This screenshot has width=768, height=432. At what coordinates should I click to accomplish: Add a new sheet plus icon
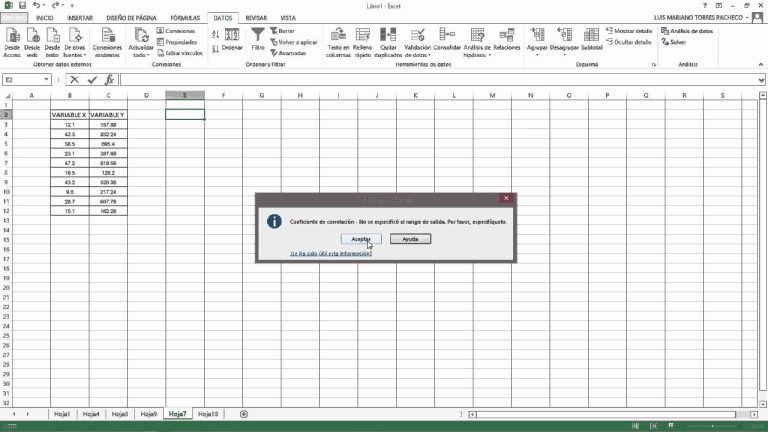(243, 414)
